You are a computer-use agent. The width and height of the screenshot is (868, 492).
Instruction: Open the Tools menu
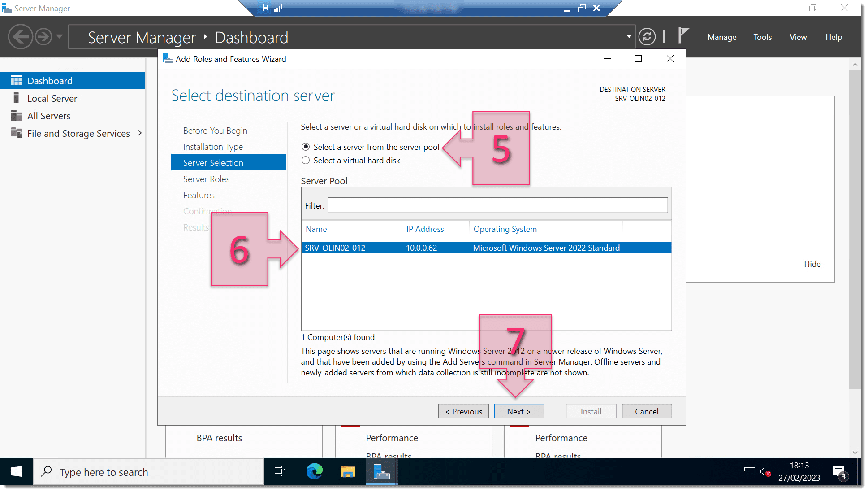click(x=762, y=37)
